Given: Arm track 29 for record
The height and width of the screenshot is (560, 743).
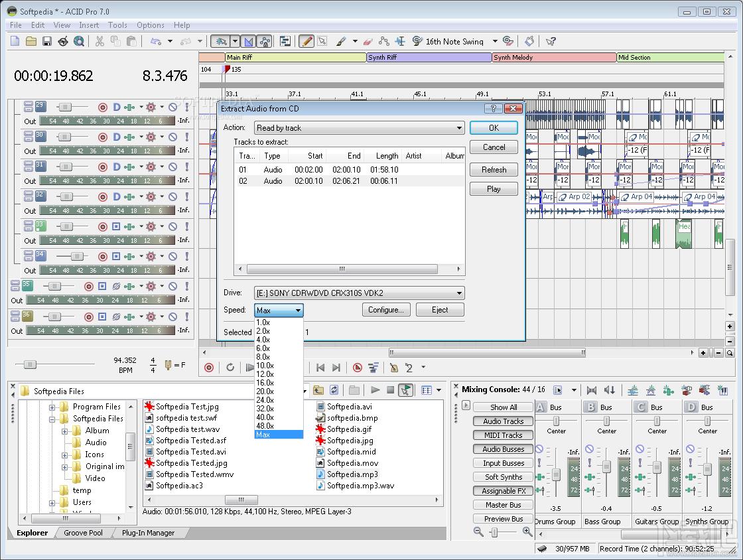Looking at the screenshot, I should pos(102,107).
